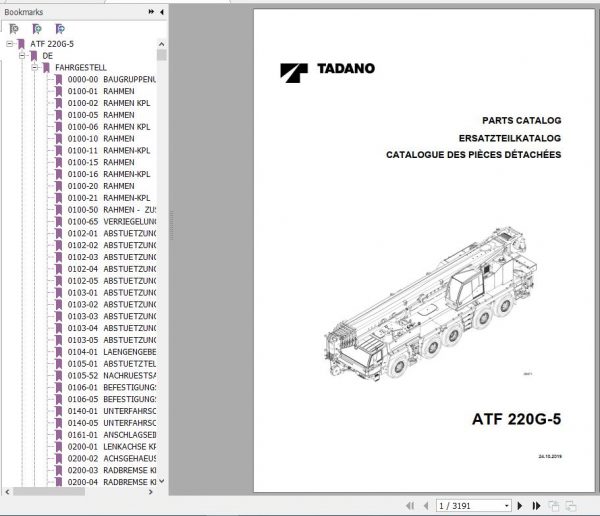Open bookmark 0100-06 RAHMEN KPL
The height and width of the screenshot is (516, 600).
click(109, 127)
